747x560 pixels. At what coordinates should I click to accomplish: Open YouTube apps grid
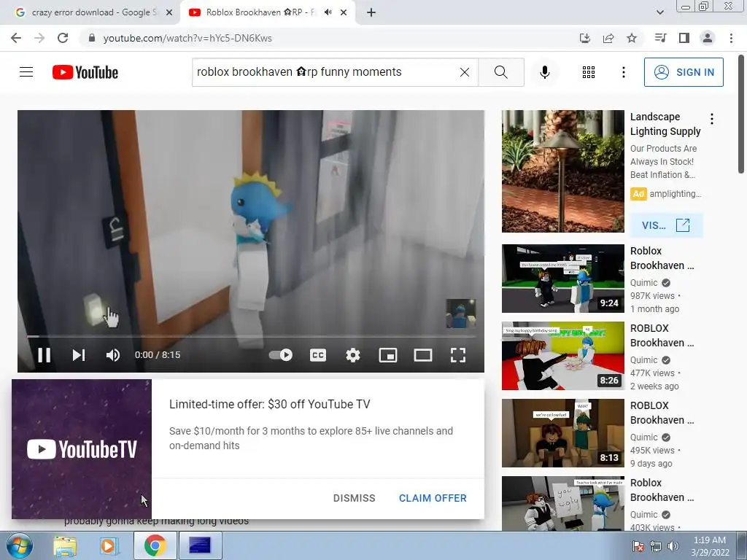[x=589, y=72]
